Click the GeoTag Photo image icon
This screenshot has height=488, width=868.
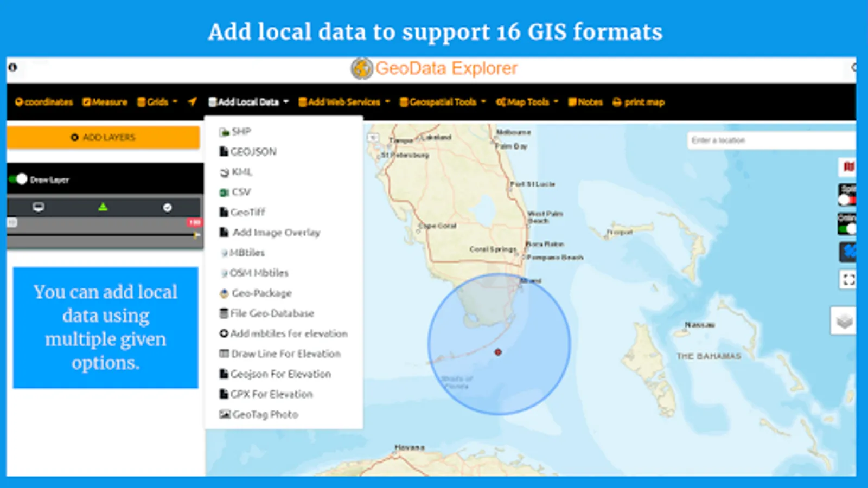pos(225,414)
